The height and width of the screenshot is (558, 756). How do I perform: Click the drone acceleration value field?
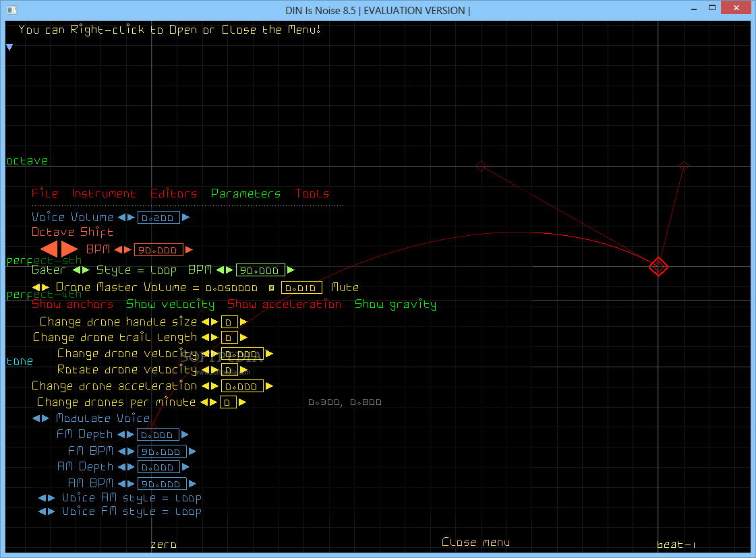(x=242, y=386)
